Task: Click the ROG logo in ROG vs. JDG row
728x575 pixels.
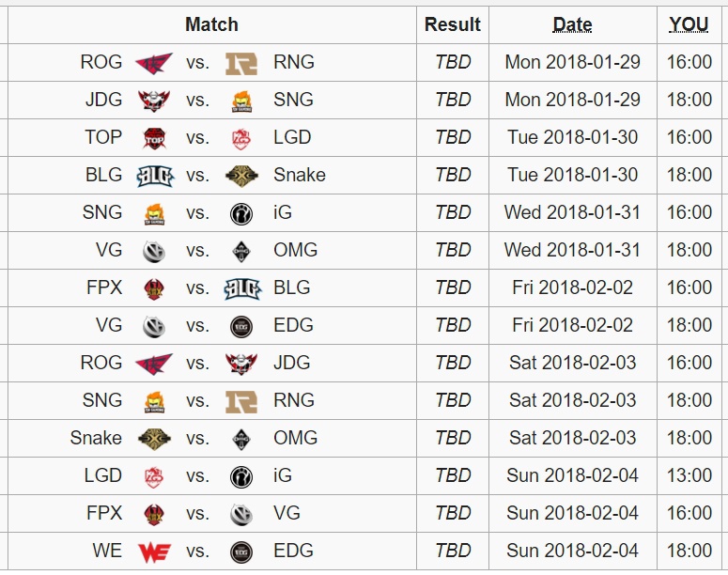Action: pos(154,364)
